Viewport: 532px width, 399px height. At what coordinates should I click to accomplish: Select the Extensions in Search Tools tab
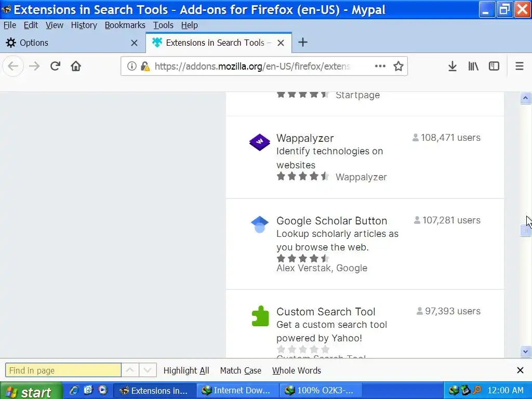(219, 43)
